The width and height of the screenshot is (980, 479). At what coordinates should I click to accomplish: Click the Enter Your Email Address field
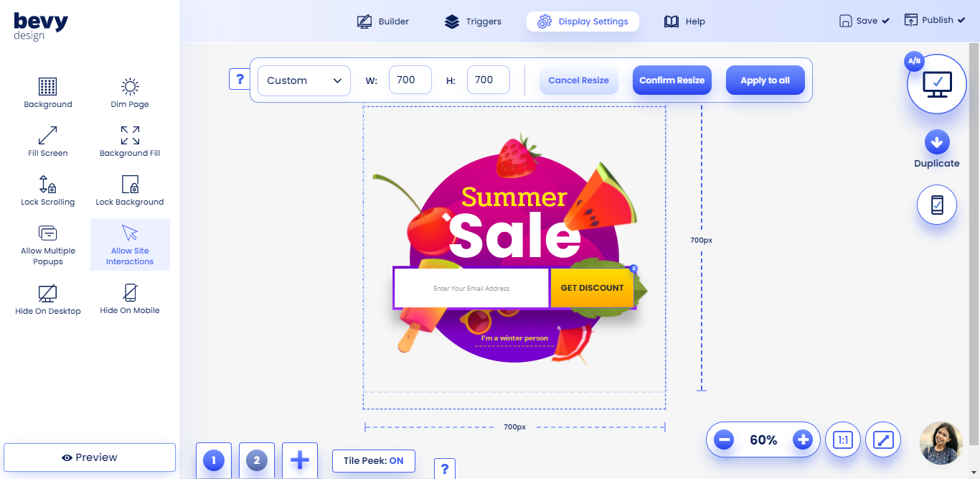pos(471,287)
